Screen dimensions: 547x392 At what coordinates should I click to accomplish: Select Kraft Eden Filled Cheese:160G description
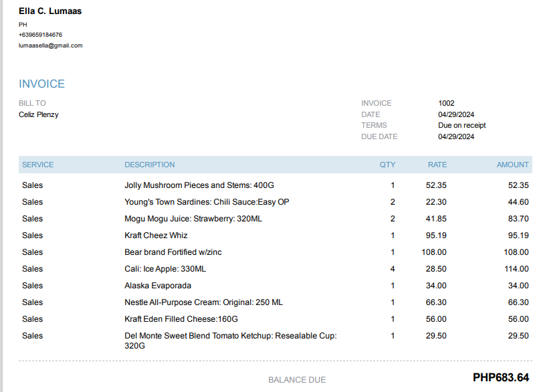[x=181, y=319]
